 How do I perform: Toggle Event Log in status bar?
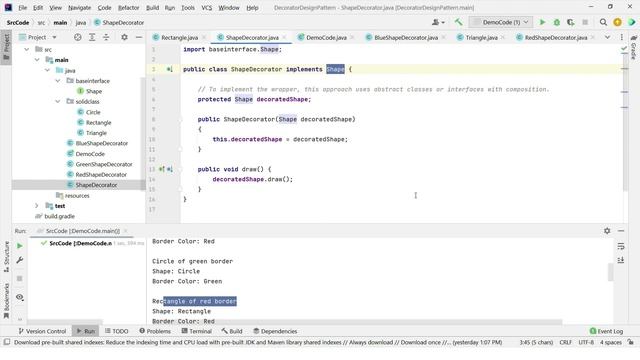click(607, 331)
